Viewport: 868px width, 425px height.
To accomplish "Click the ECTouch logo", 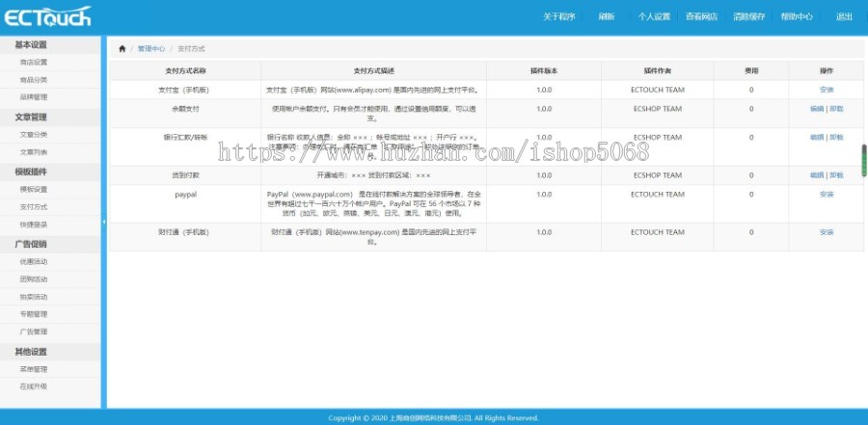I will 47,17.
